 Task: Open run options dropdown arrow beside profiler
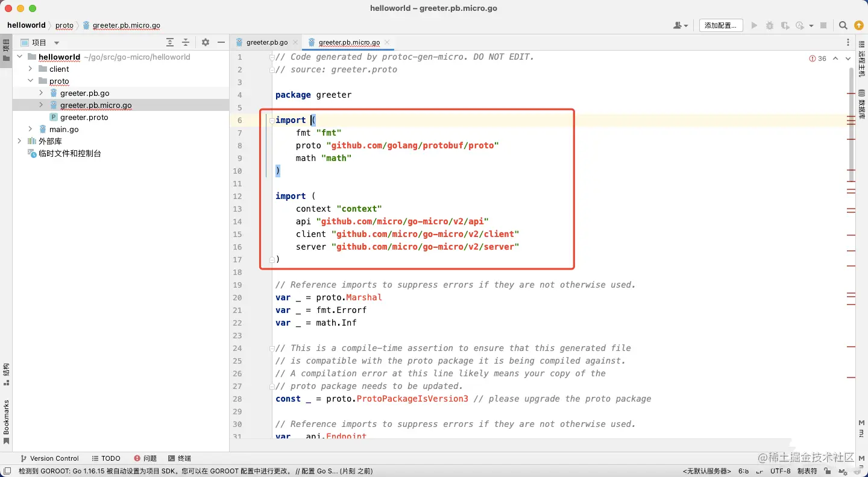point(811,25)
